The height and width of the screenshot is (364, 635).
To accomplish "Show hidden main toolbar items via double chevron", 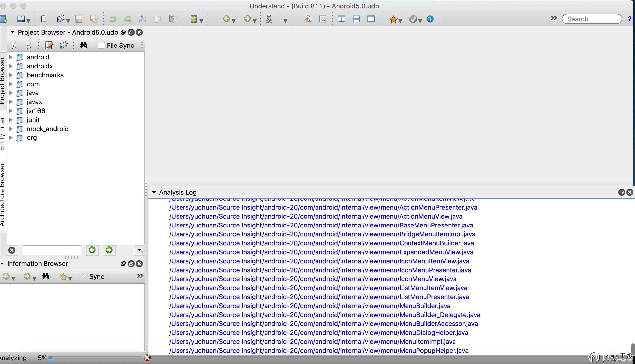I will pos(553,18).
